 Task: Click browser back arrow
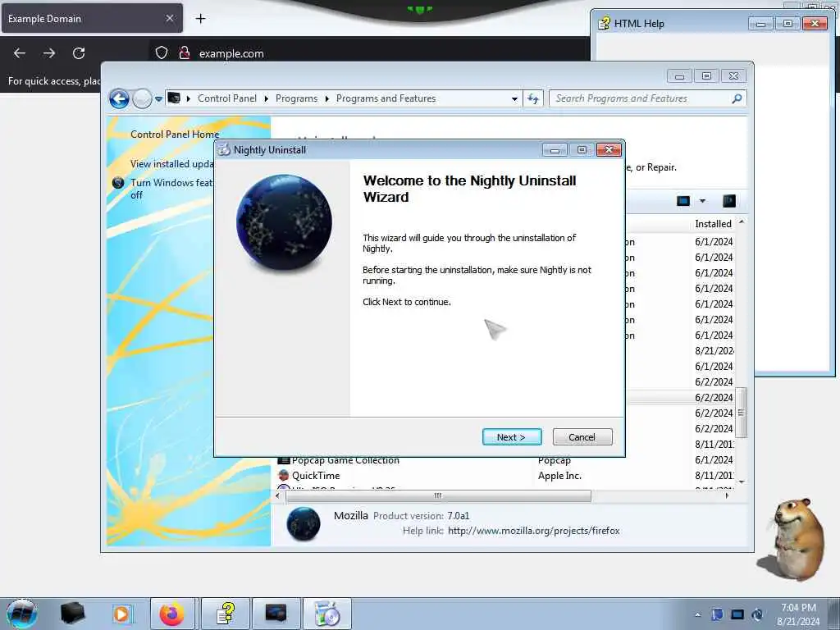[20, 53]
